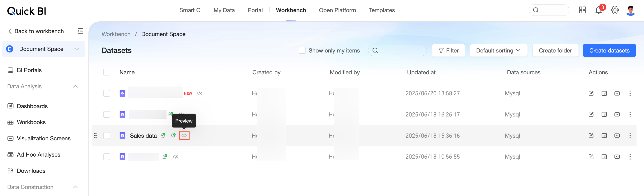Enable Show only my items checkbox
Screen dimensions: 644x196
point(302,50)
